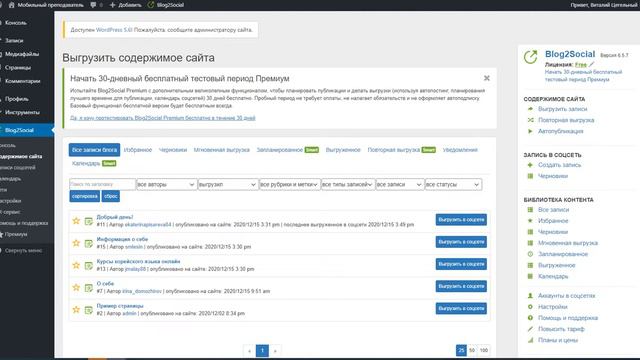The height and width of the screenshot is (360, 640).
Task: Click the icon by 'Повысить тариф'
Action: point(530,329)
